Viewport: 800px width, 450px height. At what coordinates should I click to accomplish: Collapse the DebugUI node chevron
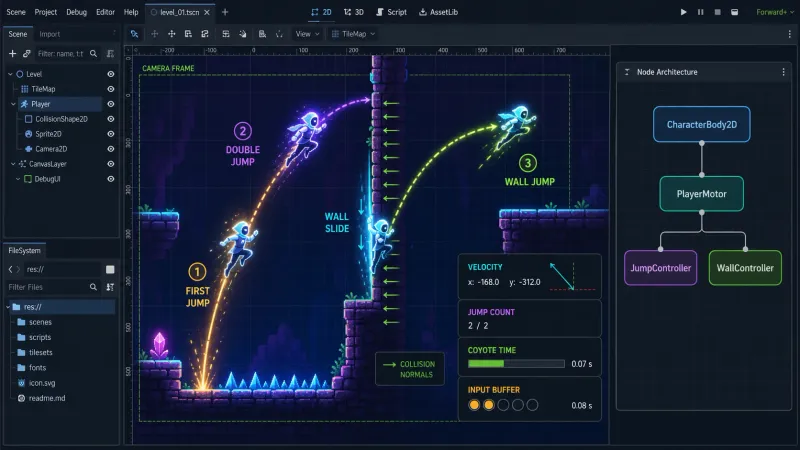(18, 179)
